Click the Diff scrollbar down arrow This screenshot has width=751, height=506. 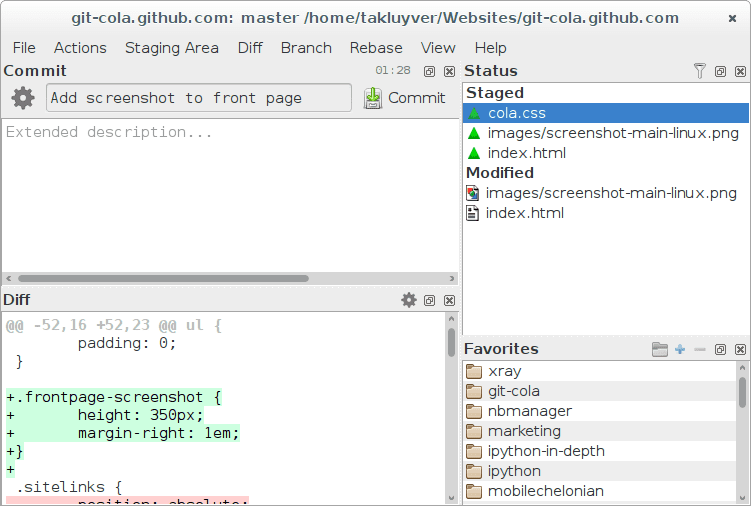451,498
